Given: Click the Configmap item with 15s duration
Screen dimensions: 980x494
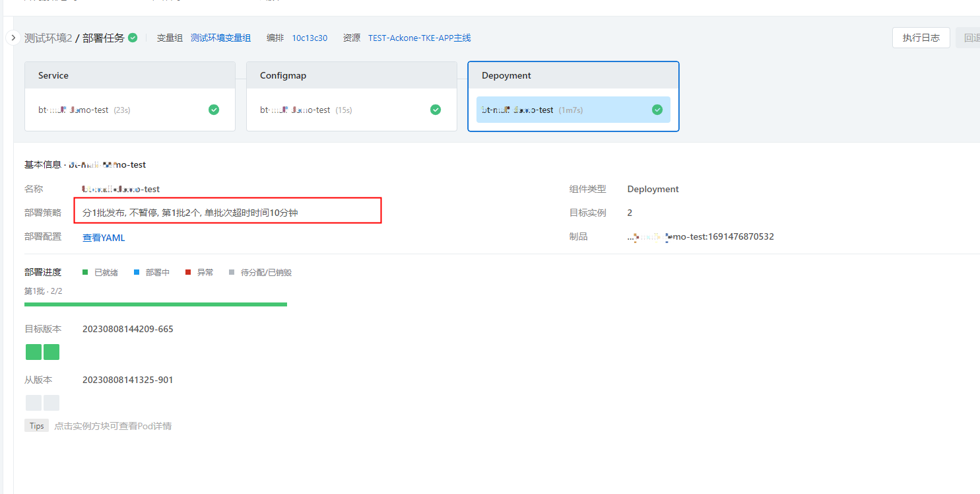Looking at the screenshot, I should pos(352,110).
